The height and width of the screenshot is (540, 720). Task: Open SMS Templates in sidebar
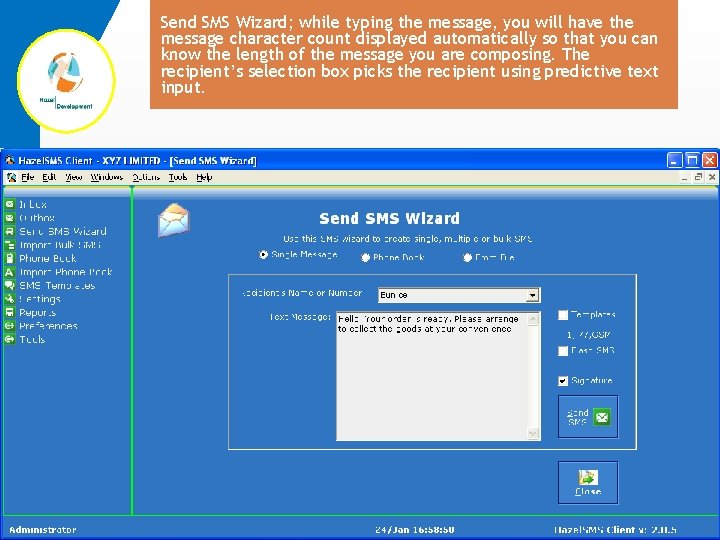click(x=57, y=286)
